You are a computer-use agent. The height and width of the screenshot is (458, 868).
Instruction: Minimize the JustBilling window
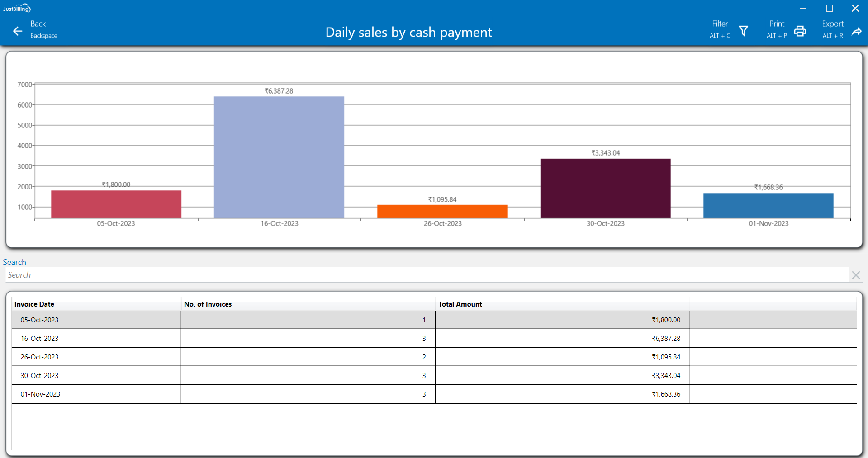(803, 8)
